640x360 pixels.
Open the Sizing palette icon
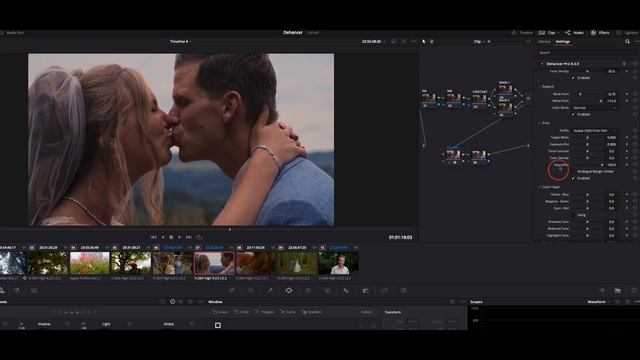coord(384,291)
